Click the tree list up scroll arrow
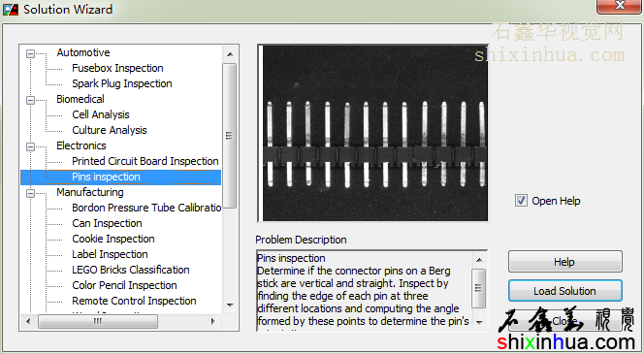The image size is (644, 354). pos(230,54)
